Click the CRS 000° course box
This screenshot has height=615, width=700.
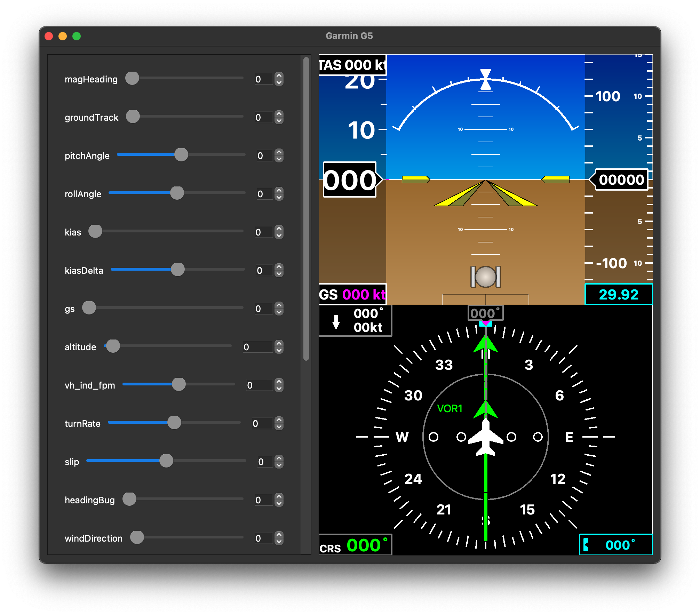point(355,545)
